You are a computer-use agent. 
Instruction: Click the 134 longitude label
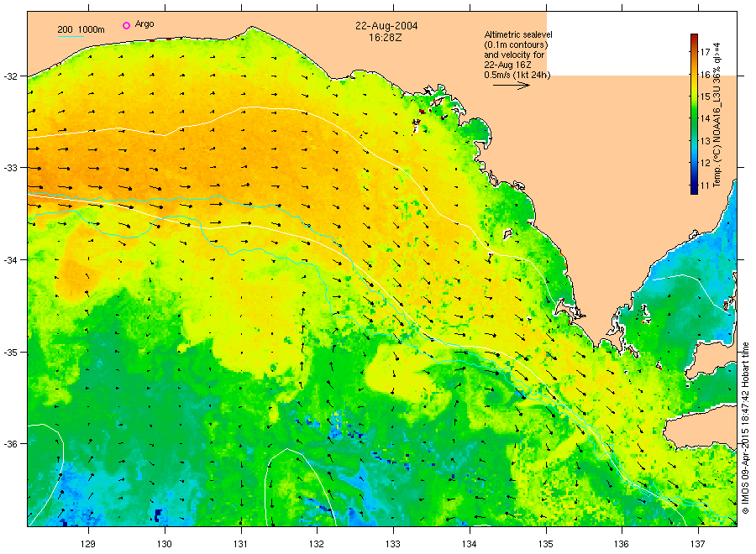tap(469, 545)
